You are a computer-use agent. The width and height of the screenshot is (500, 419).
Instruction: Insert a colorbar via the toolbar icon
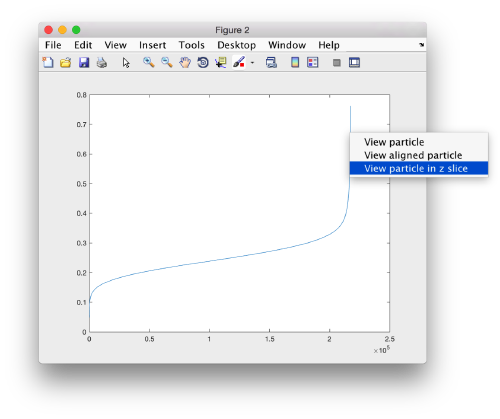(x=295, y=62)
